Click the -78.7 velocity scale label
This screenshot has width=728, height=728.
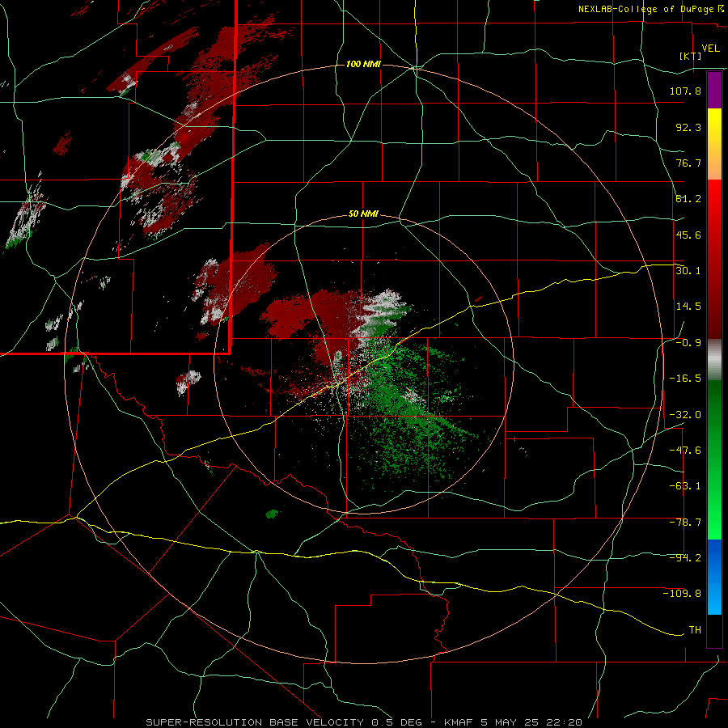[685, 523]
